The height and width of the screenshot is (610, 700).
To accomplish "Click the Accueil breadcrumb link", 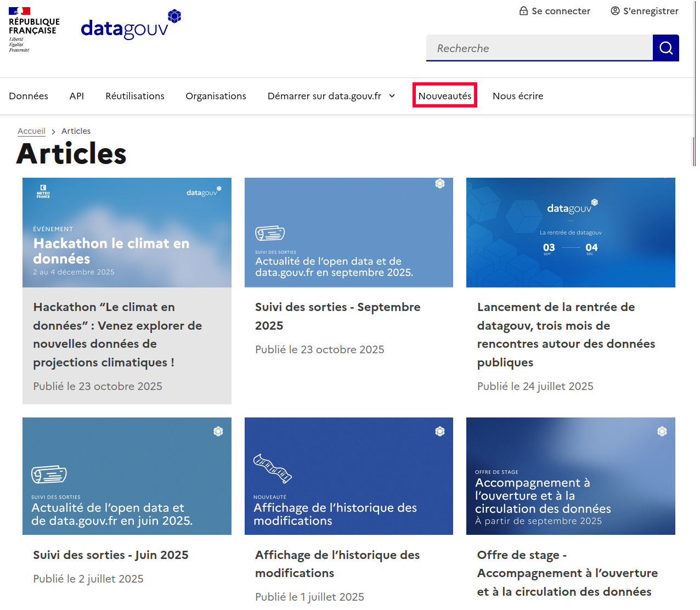I will tap(31, 131).
